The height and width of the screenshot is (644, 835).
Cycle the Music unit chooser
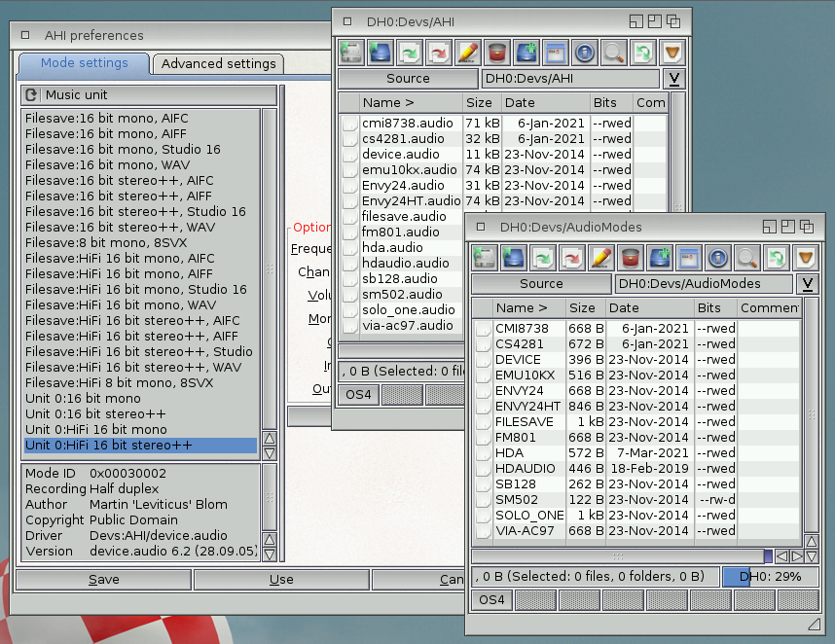tap(31, 95)
